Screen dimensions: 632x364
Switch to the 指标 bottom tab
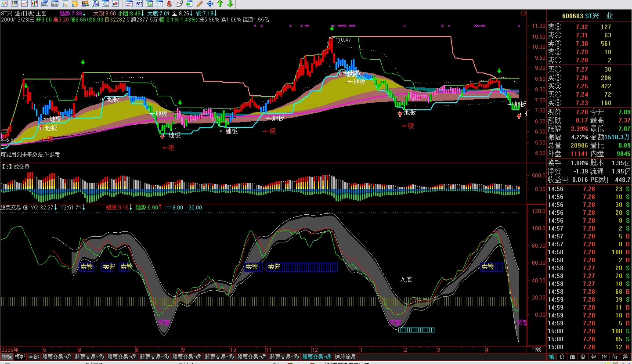7,357
